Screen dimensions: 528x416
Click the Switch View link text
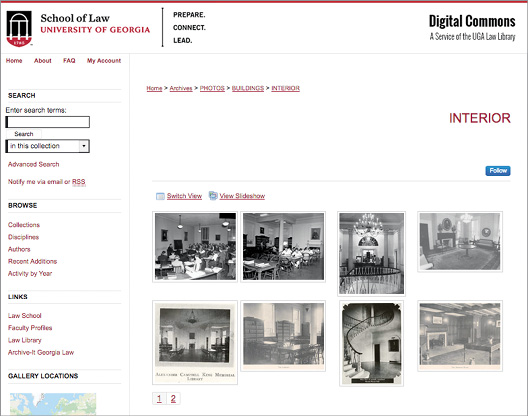(x=184, y=196)
